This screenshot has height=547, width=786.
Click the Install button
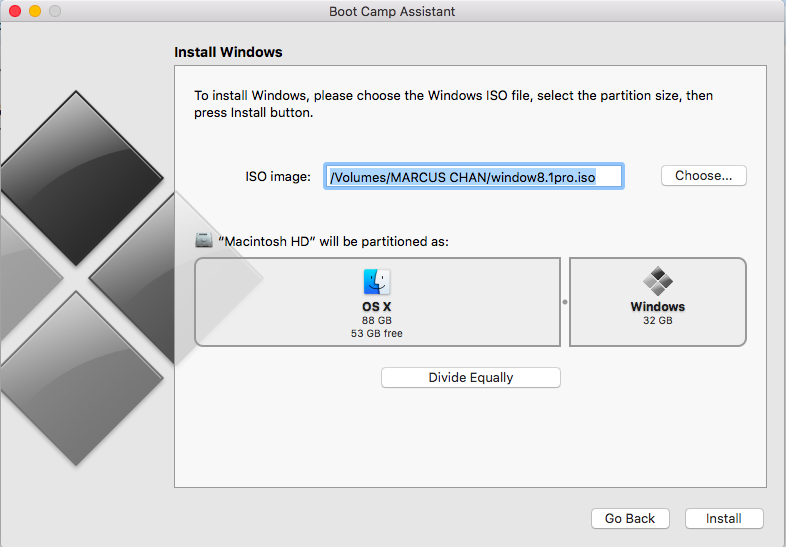click(x=724, y=518)
